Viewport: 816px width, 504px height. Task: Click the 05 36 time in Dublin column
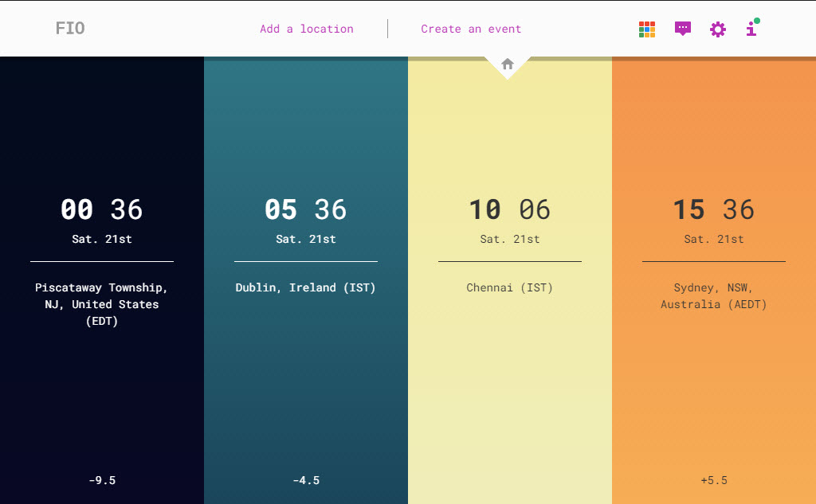tap(305, 209)
